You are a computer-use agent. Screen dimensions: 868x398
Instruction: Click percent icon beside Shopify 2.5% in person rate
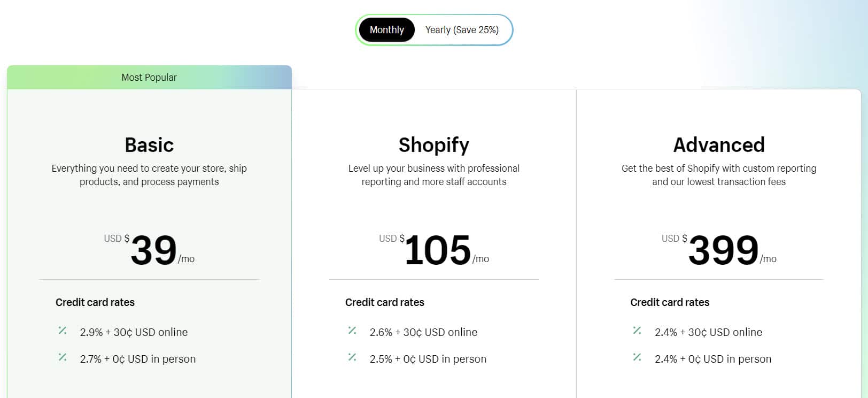pos(352,357)
